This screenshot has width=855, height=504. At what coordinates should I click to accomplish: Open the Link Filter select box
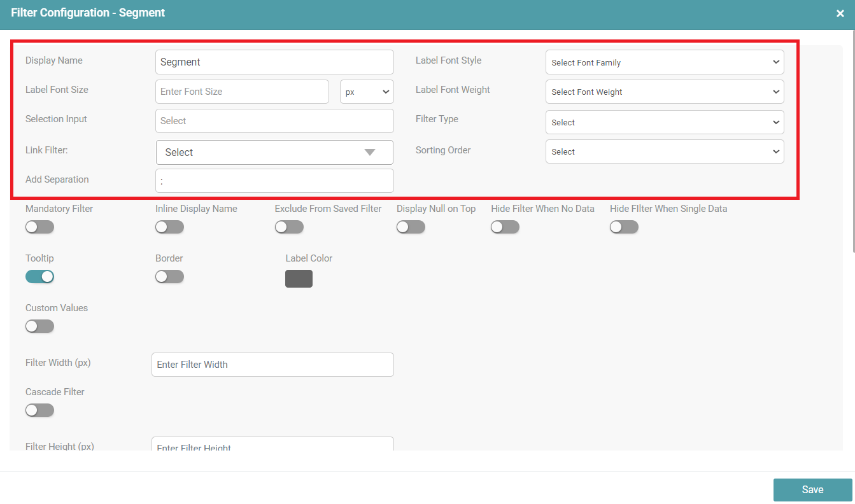click(x=274, y=153)
